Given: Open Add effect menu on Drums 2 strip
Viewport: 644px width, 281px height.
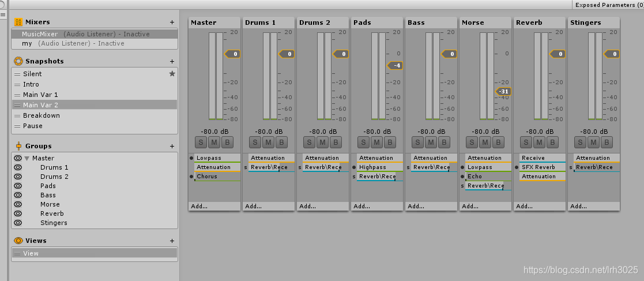Looking at the screenshot, I should click(323, 206).
